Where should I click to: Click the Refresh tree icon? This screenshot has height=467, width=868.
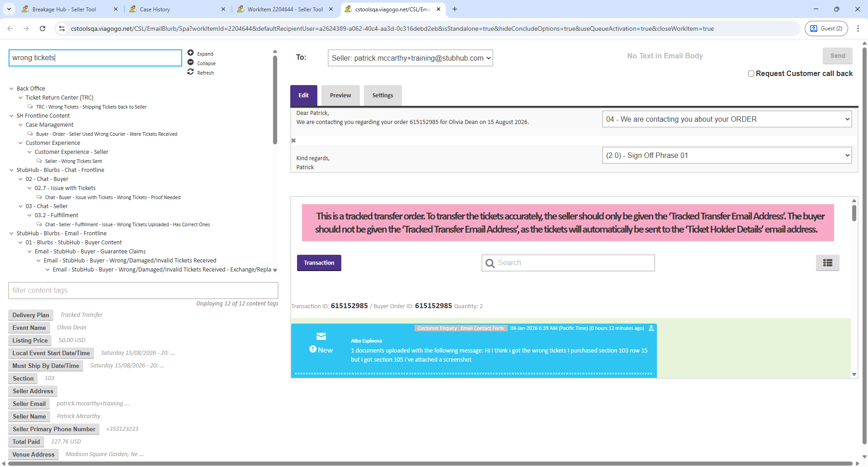click(x=190, y=72)
